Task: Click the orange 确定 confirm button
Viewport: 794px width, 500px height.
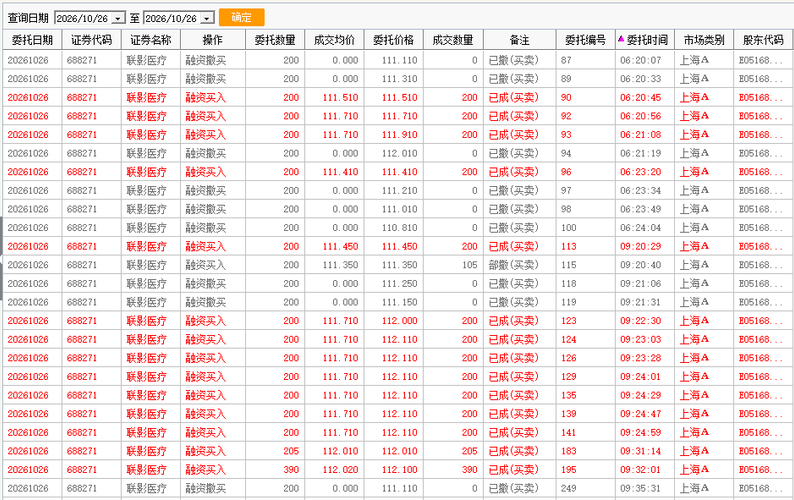Action: [242, 18]
